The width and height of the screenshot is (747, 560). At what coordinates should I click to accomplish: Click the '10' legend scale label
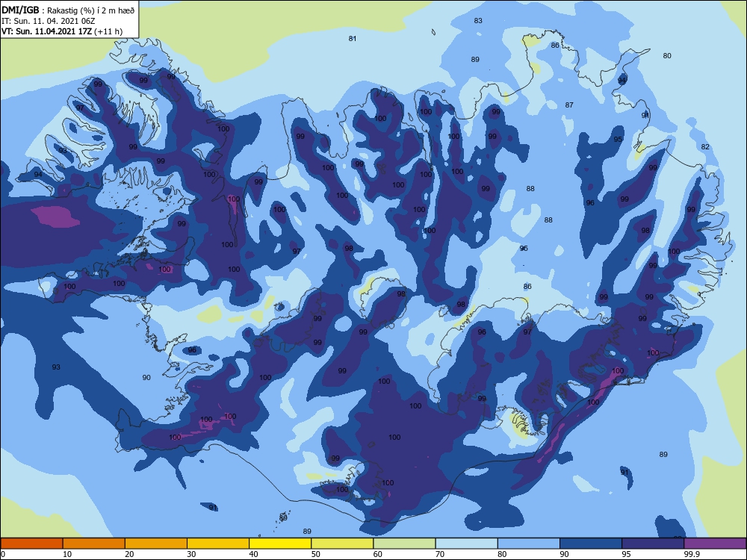(67, 554)
